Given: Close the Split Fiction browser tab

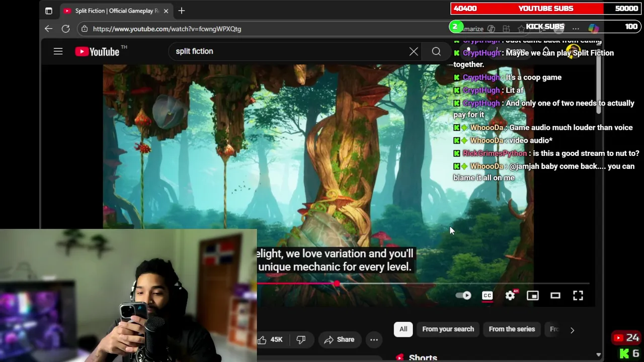Looking at the screenshot, I should point(166,11).
